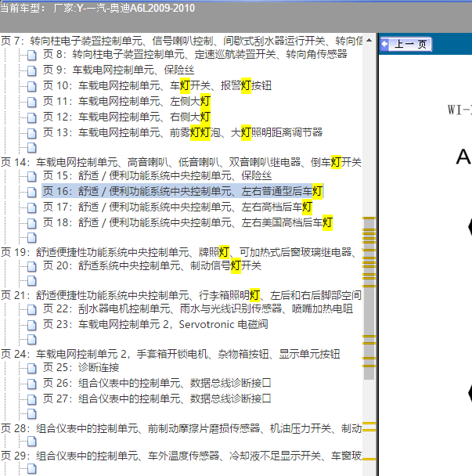Open 页 8 定速巡航装置开关 entry
Image resolution: width=472 pixels, height=476 pixels.
tap(195, 54)
